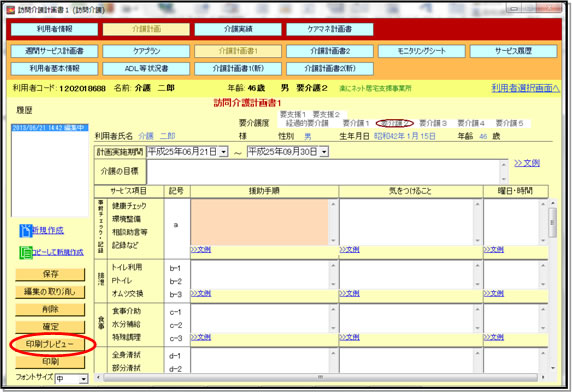Open the 介護実績 tab
Image resolution: width=572 pixels, height=392 pixels.
click(x=238, y=29)
